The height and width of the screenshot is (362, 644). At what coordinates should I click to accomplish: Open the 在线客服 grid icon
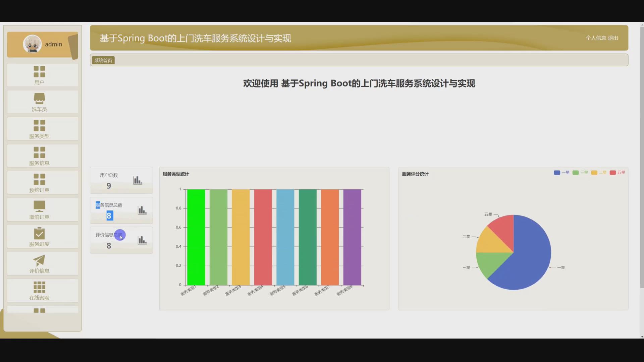(x=39, y=287)
